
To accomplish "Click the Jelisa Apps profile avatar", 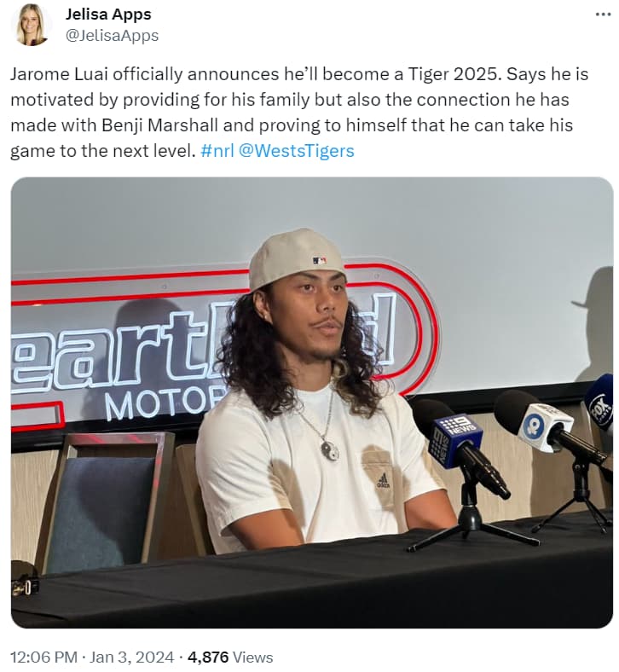I will [x=31, y=25].
